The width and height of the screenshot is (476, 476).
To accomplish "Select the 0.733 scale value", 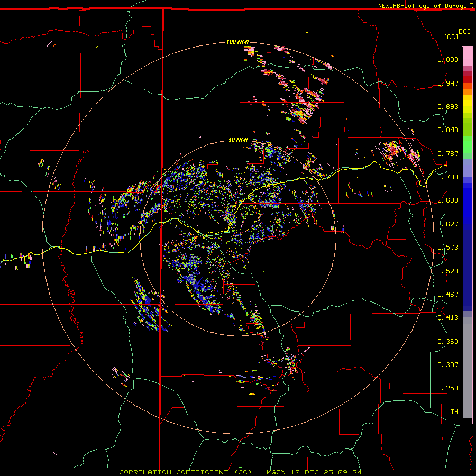I will coord(448,177).
